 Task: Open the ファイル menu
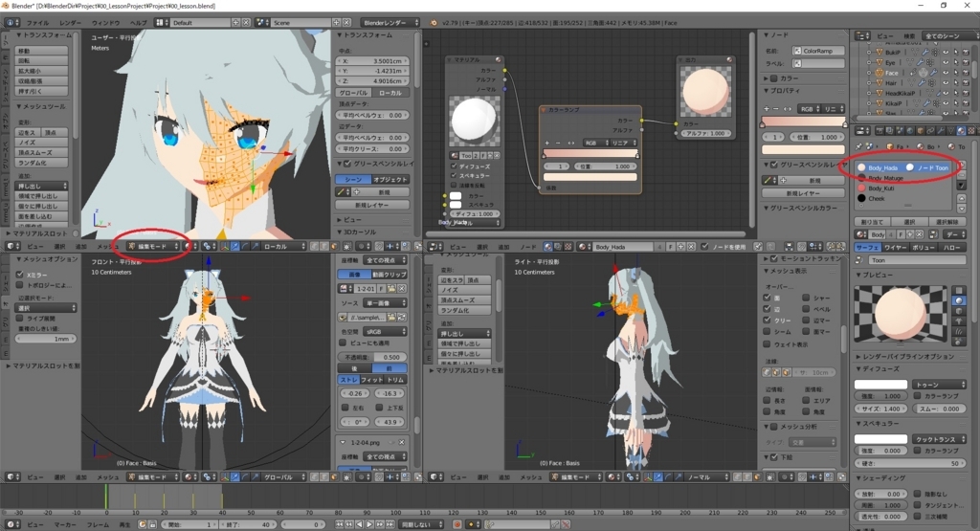(x=37, y=23)
